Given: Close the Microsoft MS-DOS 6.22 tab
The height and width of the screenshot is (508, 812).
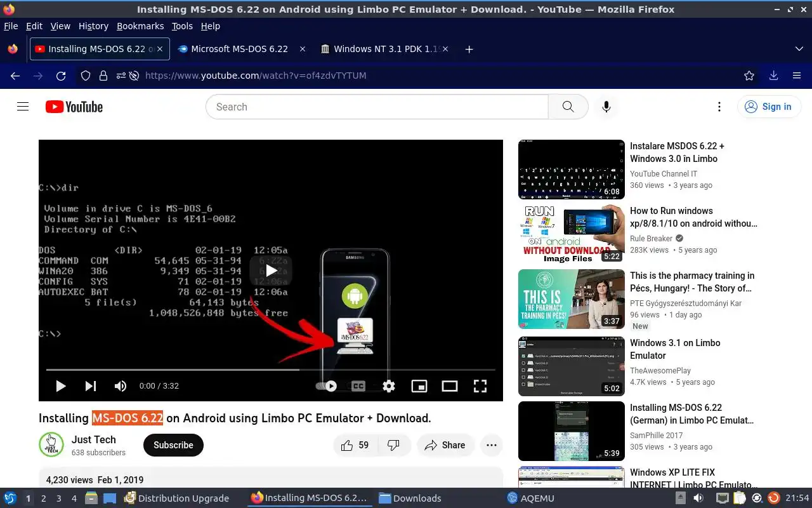Looking at the screenshot, I should pos(302,49).
